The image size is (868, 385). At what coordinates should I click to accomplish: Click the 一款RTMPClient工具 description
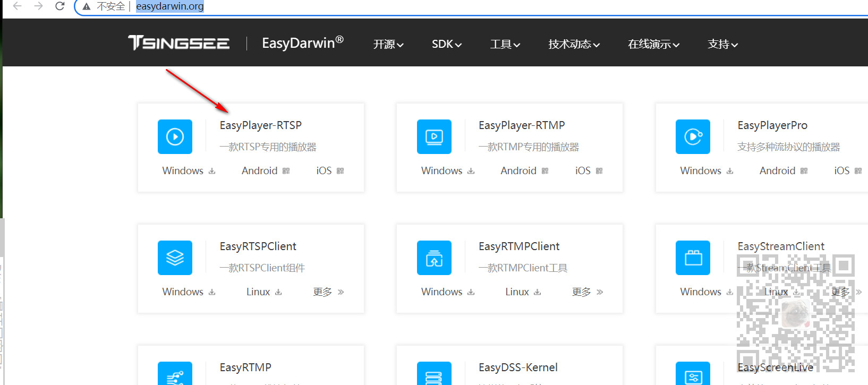(x=523, y=268)
